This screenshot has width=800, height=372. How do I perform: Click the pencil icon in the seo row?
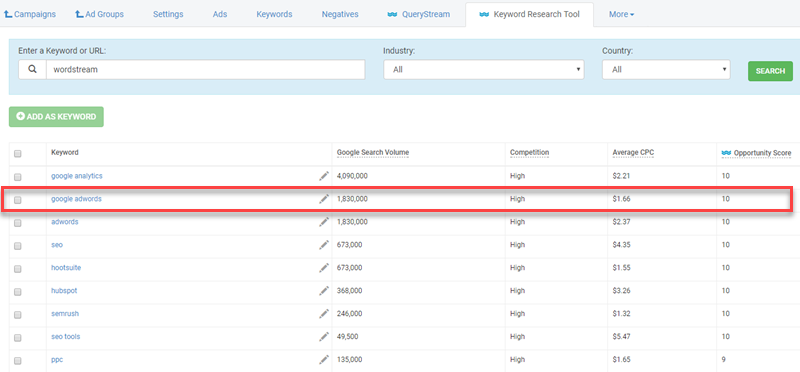coord(324,245)
